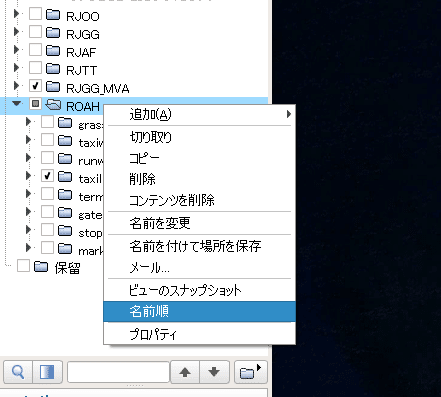
Task: Click the RJTT folder icon
Action: point(53,69)
